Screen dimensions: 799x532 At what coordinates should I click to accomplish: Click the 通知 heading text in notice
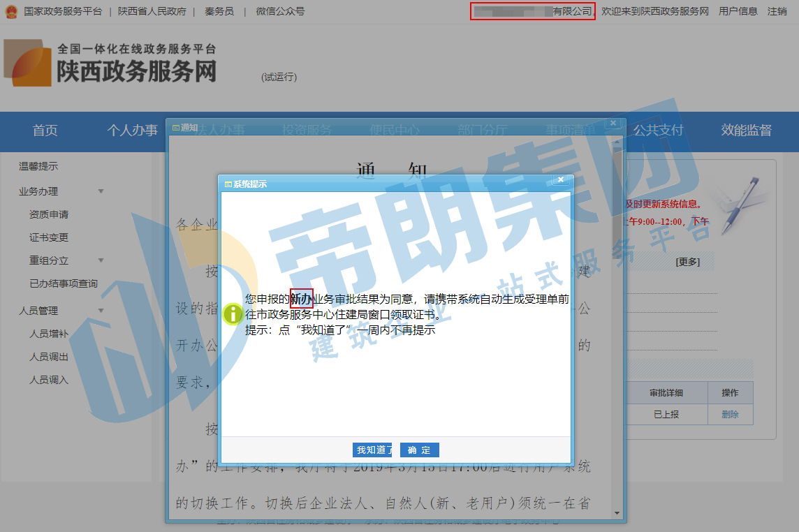click(392, 169)
